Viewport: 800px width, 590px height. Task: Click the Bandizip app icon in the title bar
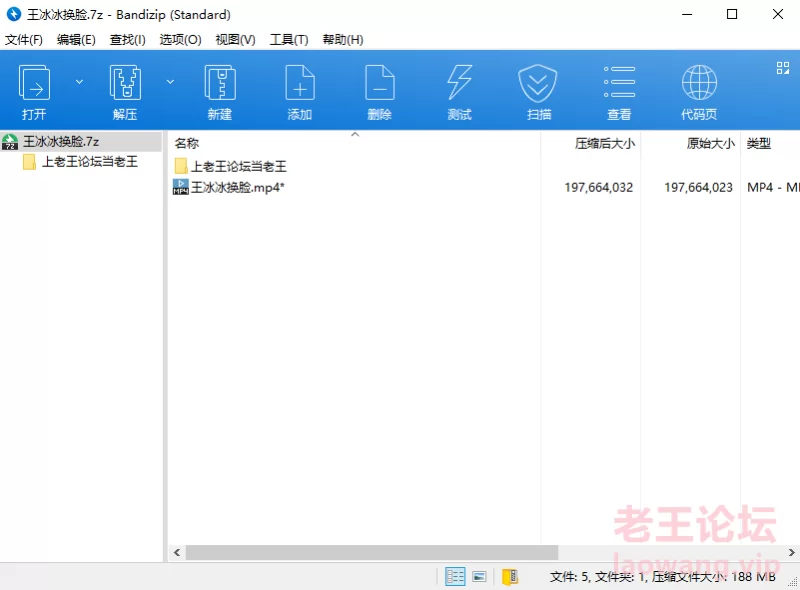coord(14,14)
